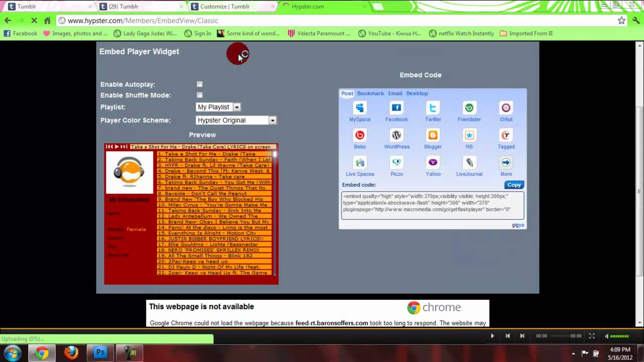Click the WordPress share icon

click(x=396, y=135)
